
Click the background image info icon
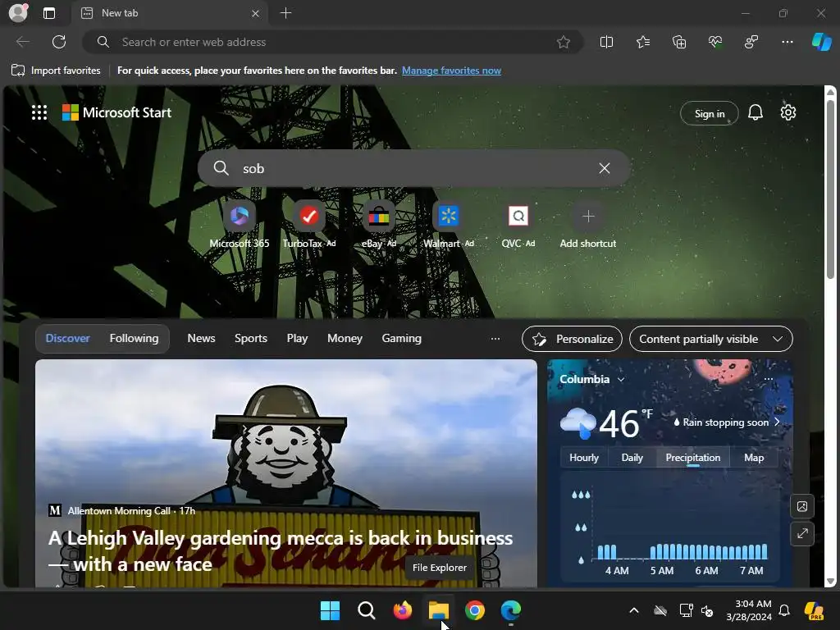click(x=802, y=506)
